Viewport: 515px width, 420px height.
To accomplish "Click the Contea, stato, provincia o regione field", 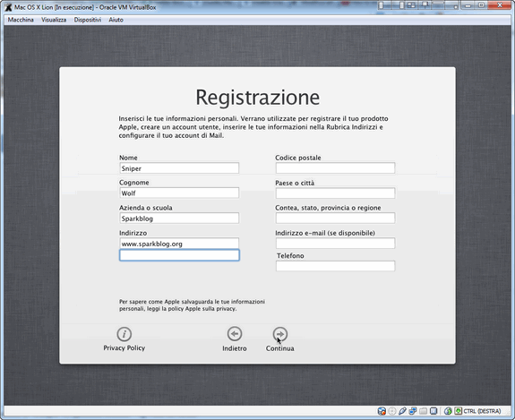I will point(335,218).
